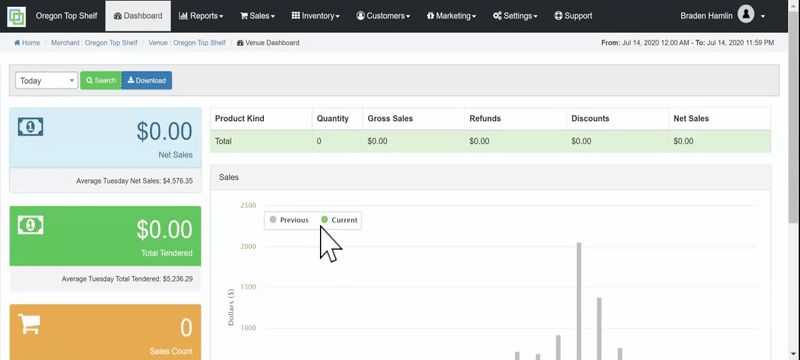This screenshot has width=800, height=360.
Task: Open the Merchant : Oregon Top Shelf breadcrumb
Action: tap(94, 43)
